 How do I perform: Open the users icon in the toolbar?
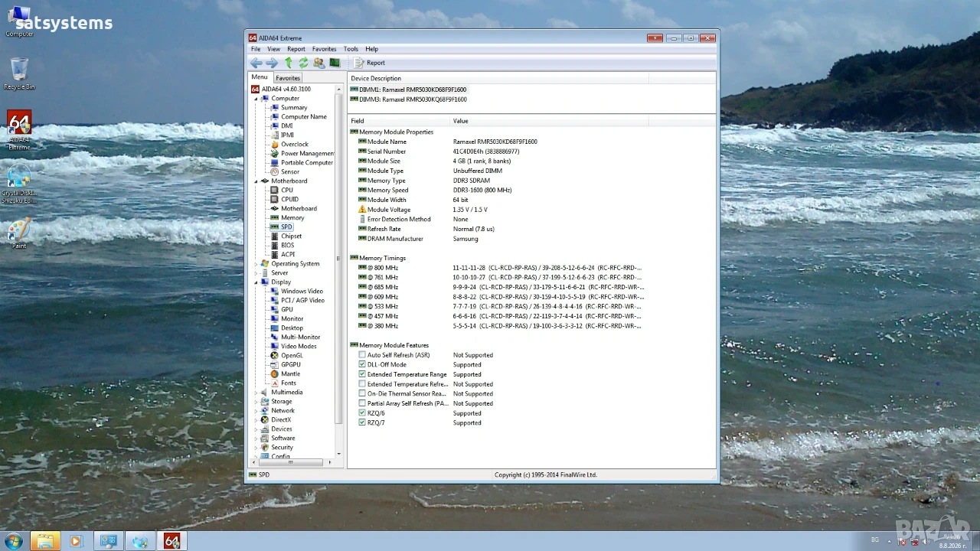coord(319,63)
